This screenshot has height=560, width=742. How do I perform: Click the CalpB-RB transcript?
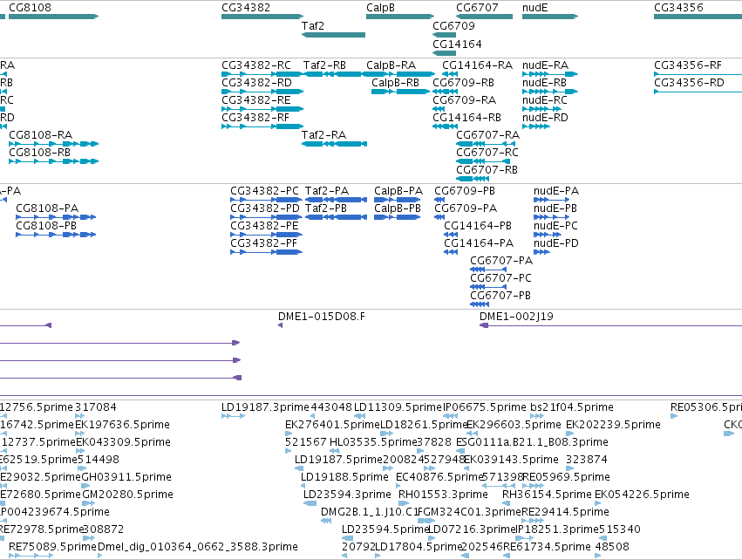(x=395, y=83)
